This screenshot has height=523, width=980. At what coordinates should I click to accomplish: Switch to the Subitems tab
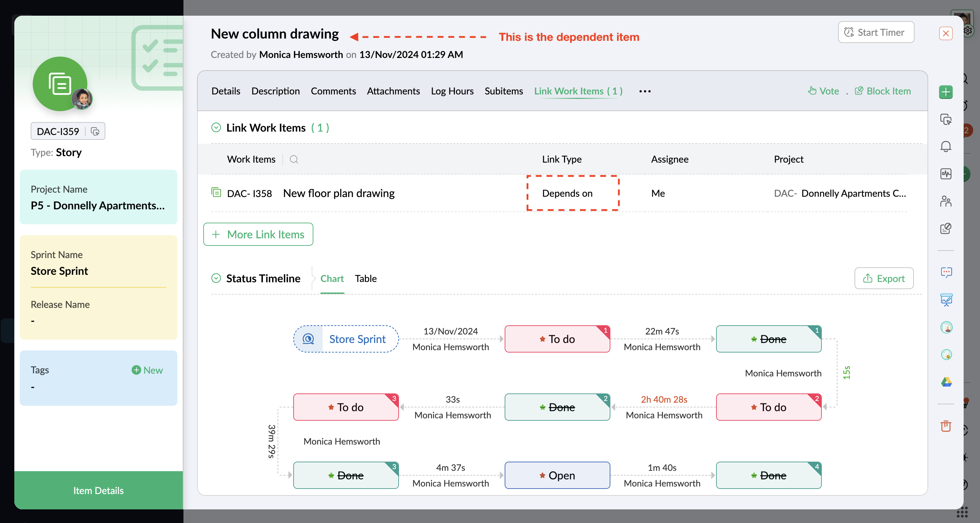(x=503, y=91)
